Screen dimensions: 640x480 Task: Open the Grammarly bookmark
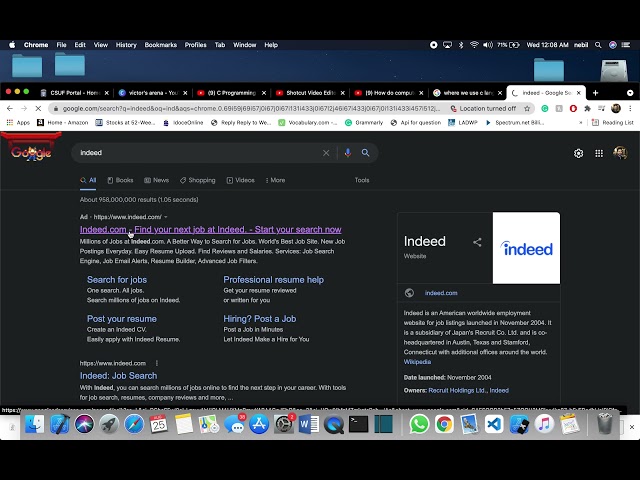point(364,122)
